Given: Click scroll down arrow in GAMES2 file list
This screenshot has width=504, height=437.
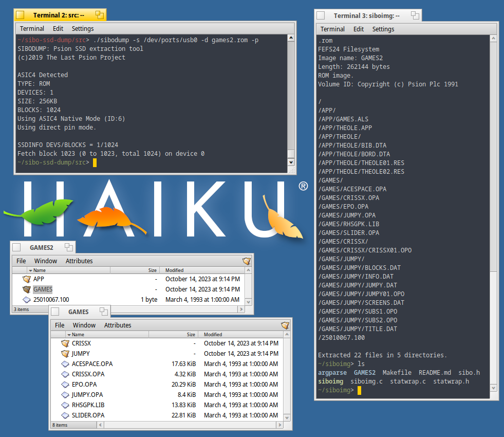Looking at the screenshot, I should pyautogui.click(x=248, y=302).
